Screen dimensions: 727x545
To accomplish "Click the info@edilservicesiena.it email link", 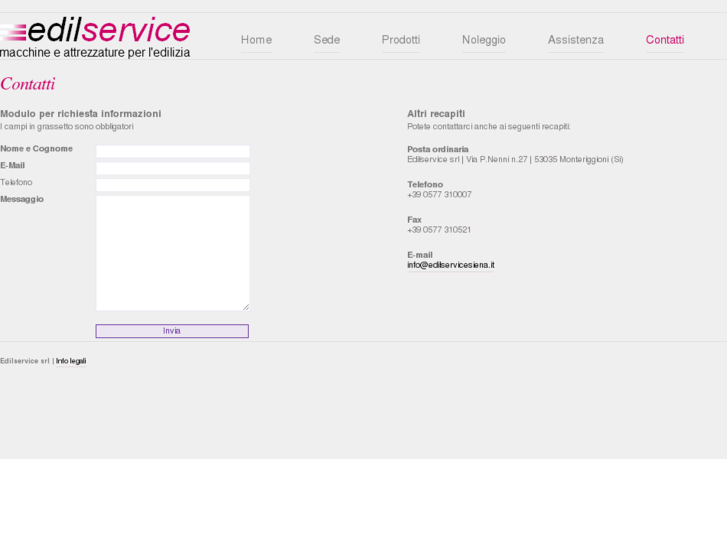I will (451, 266).
